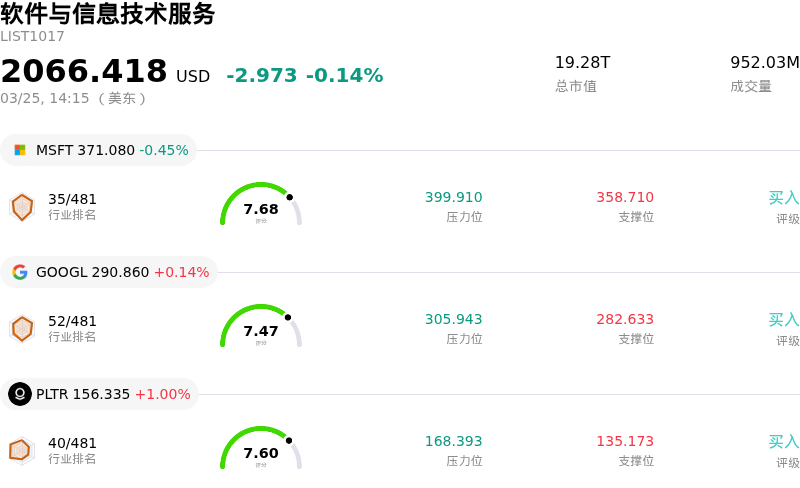The image size is (800, 488).
Task: Click the 软件与信息技术服务 sector title
Action: pos(108,14)
